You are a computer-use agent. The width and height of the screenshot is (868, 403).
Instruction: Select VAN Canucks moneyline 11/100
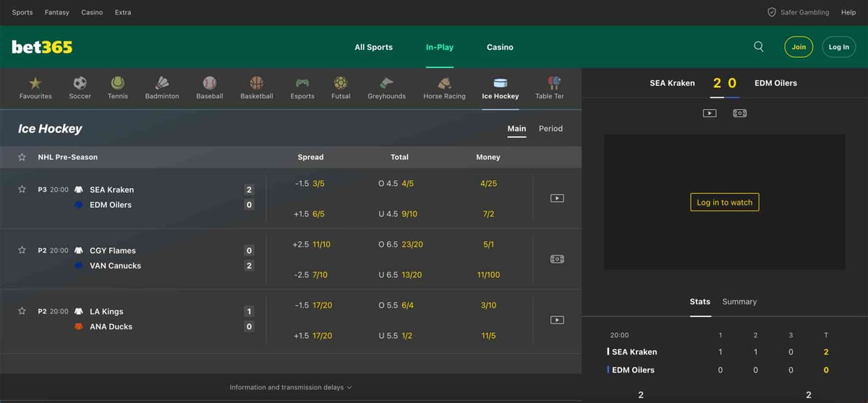click(488, 275)
